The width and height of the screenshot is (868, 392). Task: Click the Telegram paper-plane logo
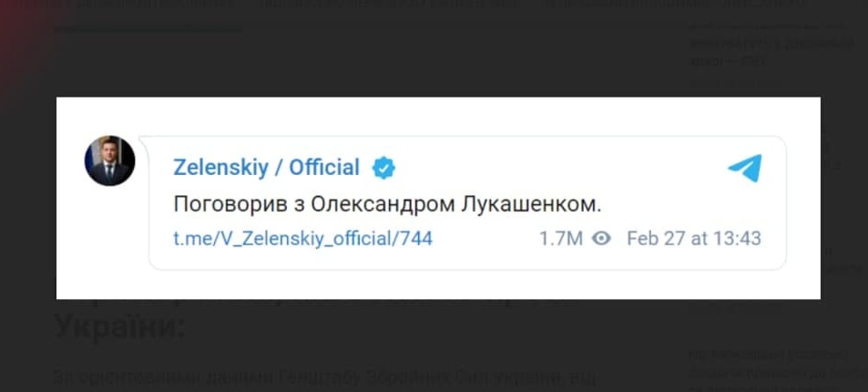click(744, 169)
